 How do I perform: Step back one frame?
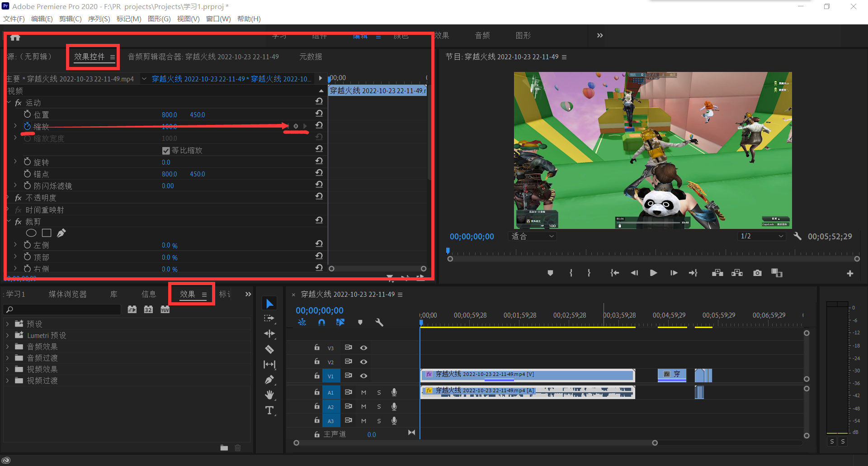634,273
